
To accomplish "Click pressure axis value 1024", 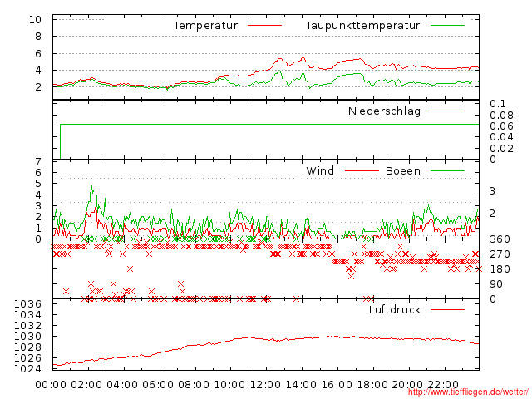I will pos(27,369).
